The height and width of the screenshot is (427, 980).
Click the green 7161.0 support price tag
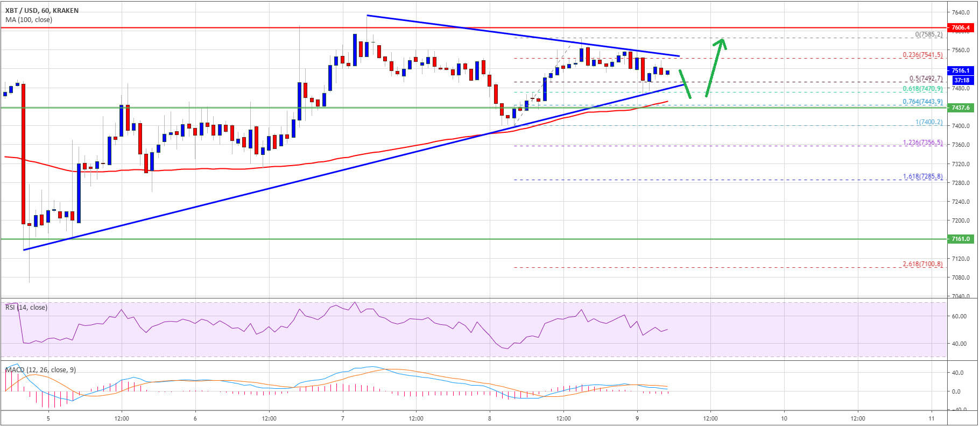pos(961,239)
